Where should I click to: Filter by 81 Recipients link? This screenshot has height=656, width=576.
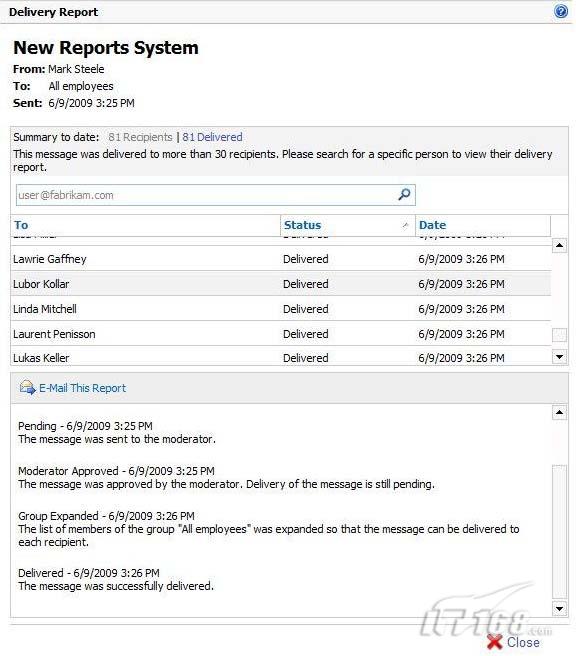pyautogui.click(x=140, y=137)
